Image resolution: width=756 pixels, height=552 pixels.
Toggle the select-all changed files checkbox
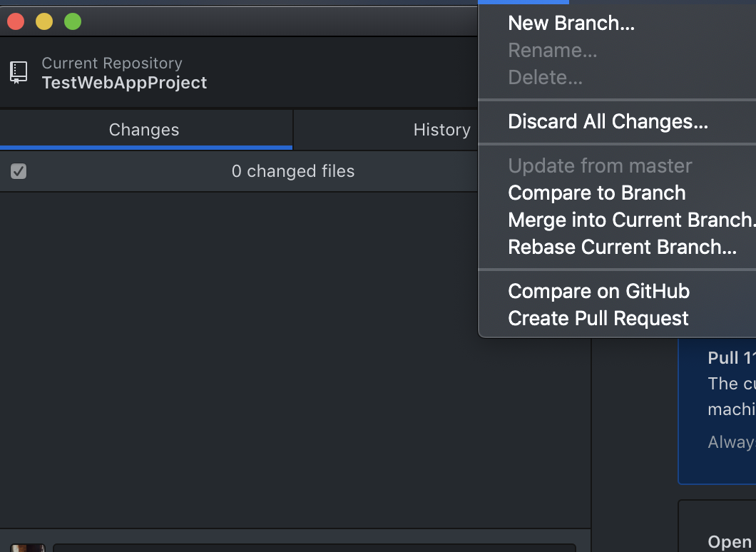pyautogui.click(x=19, y=171)
